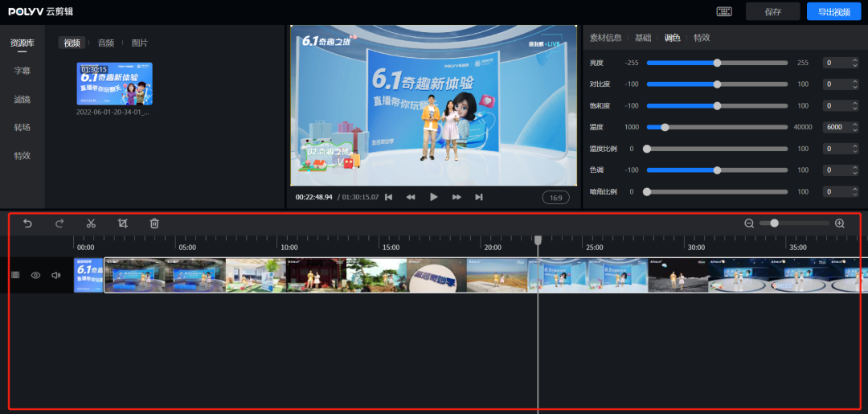This screenshot has width=868, height=414.
Task: Open the 特效 properties tab
Action: click(x=702, y=38)
